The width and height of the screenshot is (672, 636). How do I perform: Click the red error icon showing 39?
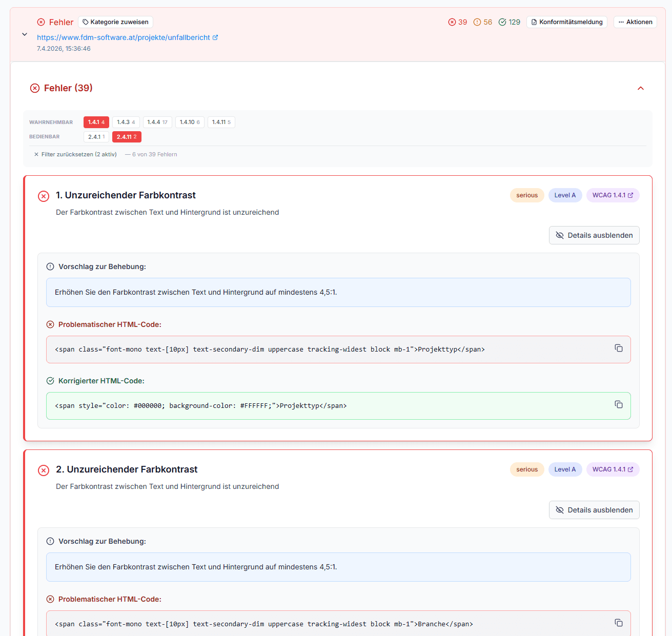(x=452, y=22)
